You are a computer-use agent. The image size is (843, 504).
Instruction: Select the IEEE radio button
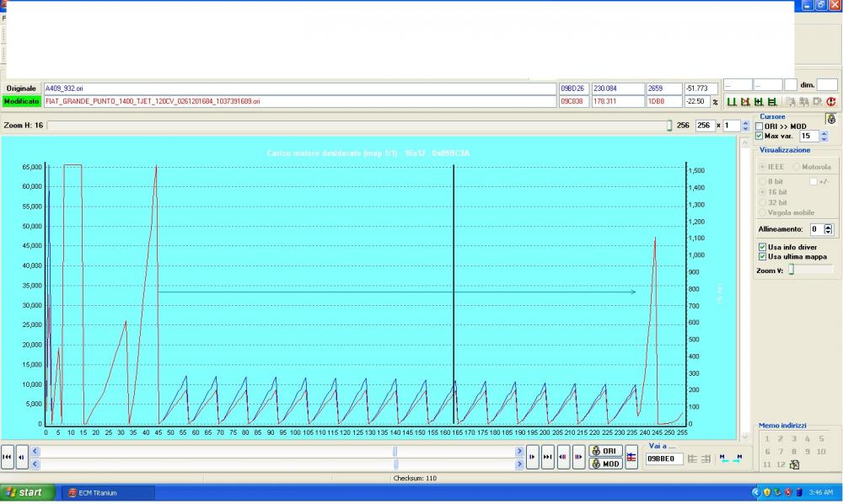(762, 167)
